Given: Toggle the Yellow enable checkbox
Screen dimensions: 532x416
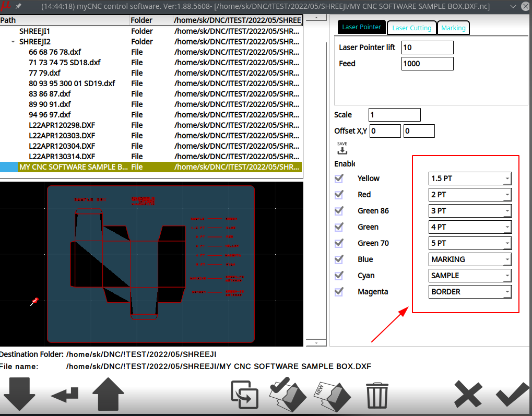Looking at the screenshot, I should (339, 179).
